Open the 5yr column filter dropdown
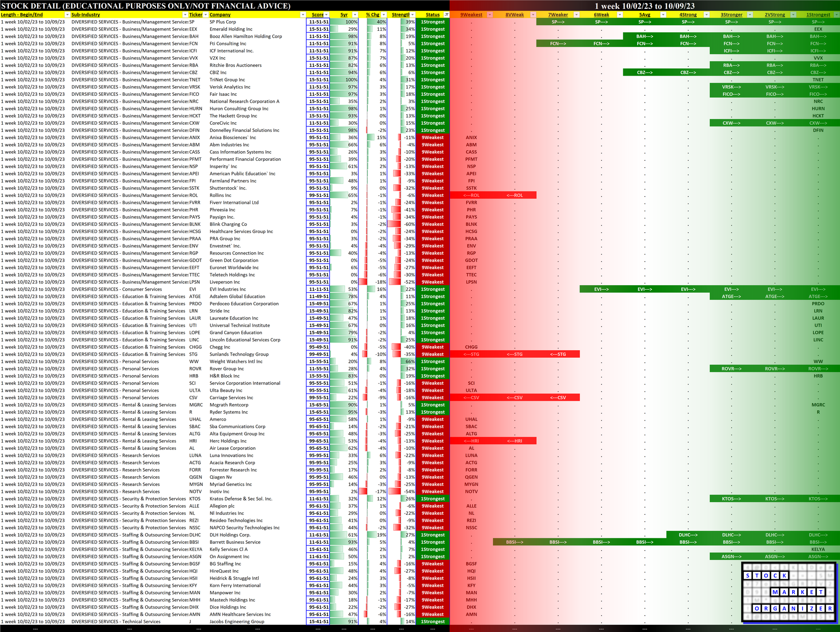Viewport: 840px width, 632px height. (355, 15)
